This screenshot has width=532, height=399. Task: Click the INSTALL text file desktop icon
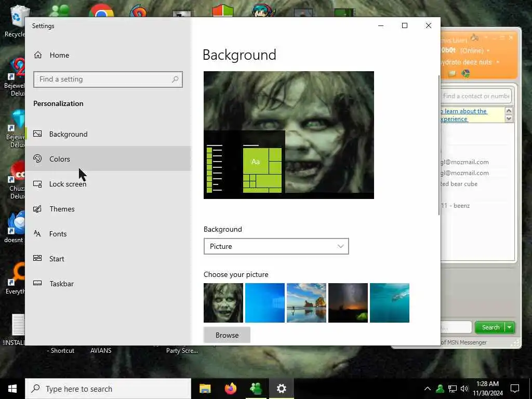click(x=15, y=329)
